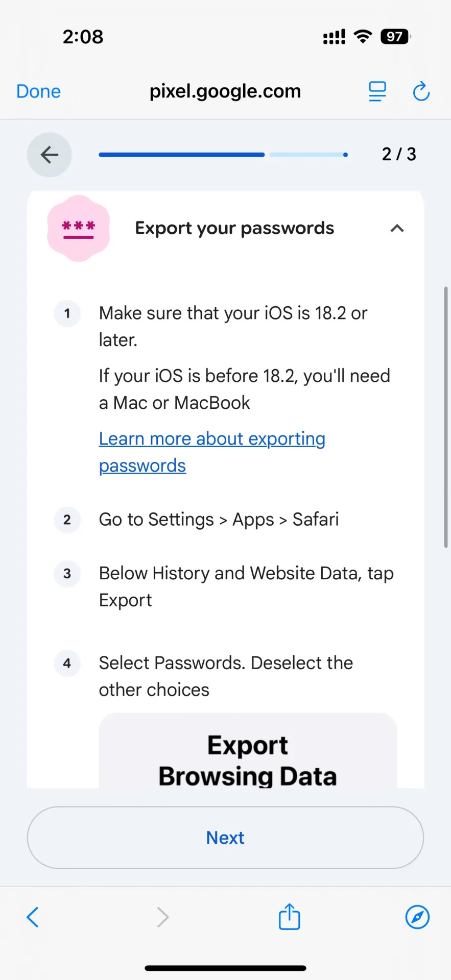451x980 pixels.
Task: Tap the Next button
Action: [225, 838]
